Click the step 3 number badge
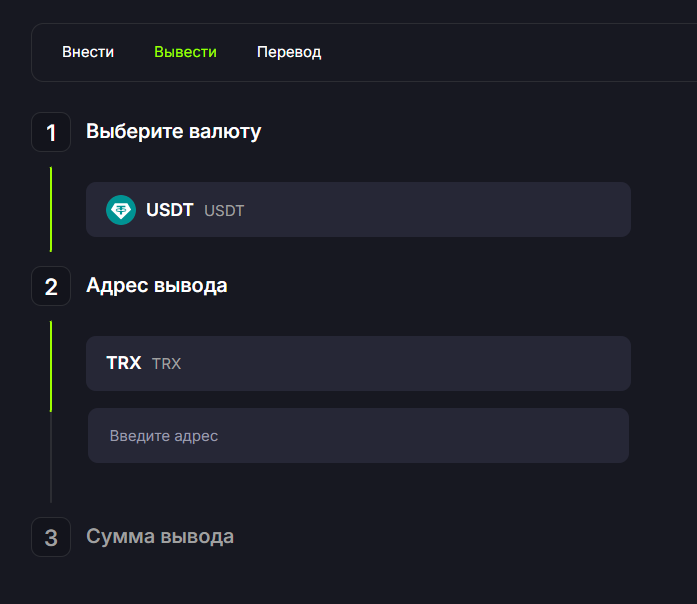The height and width of the screenshot is (604, 697). point(51,537)
